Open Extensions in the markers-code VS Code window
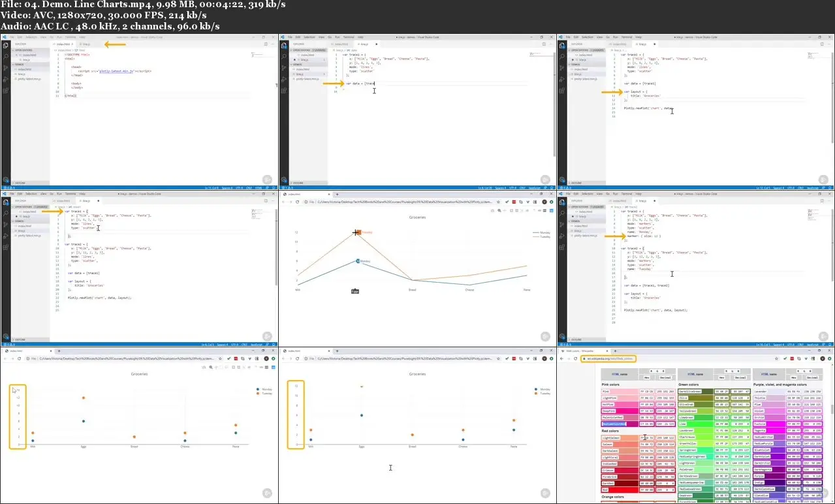Screen dimensions: 835x504 coord(561,249)
